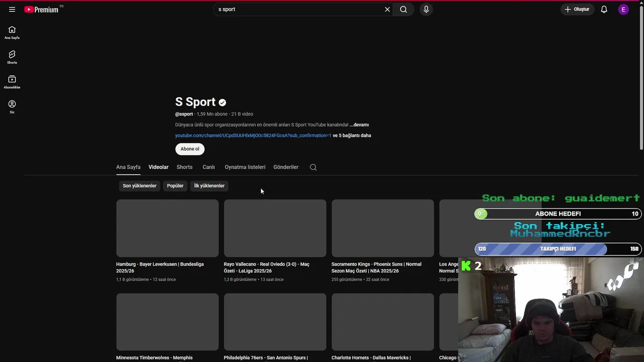Select the Son yüklenenler filter chip
Screen dimensions: 644x362
pyautogui.click(x=139, y=186)
